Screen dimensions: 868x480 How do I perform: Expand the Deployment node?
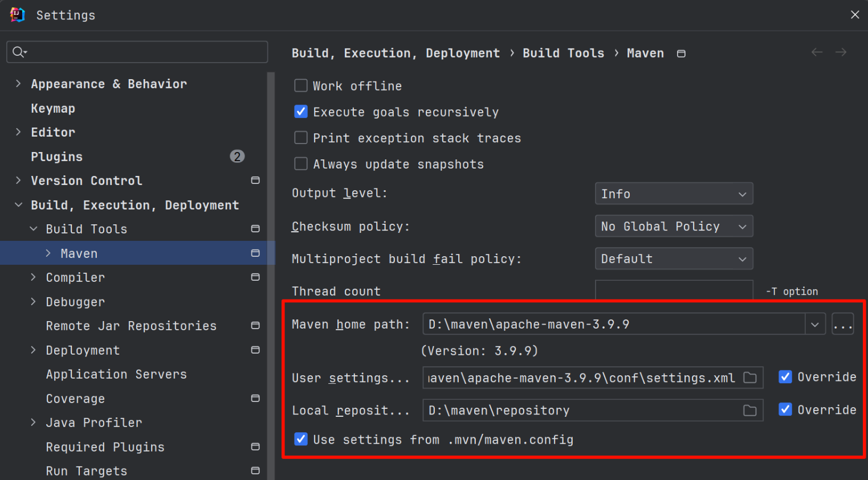pyautogui.click(x=33, y=350)
